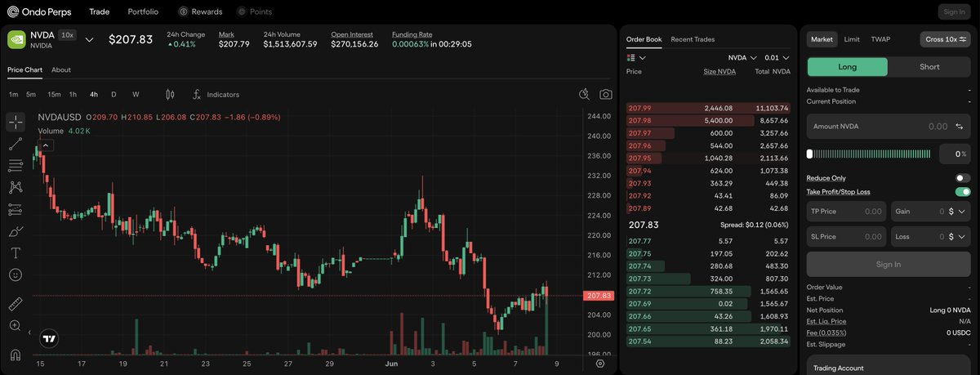Open the emoji icons tool
Screen dimensions: 980x375
point(16,275)
